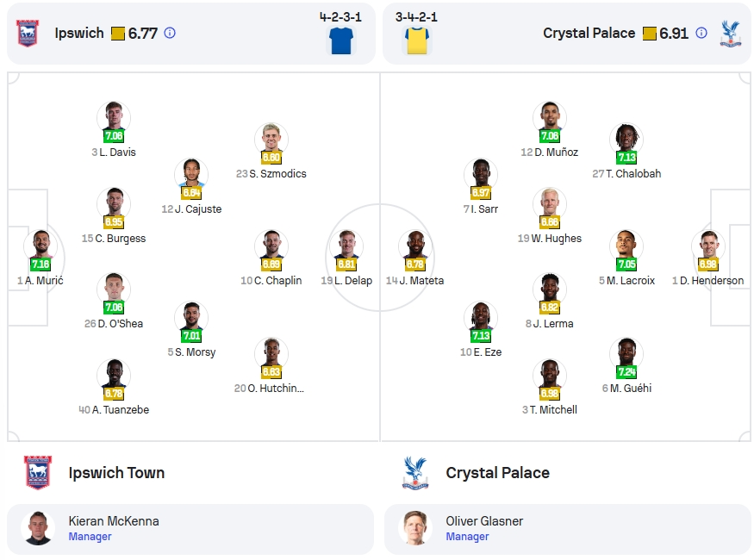Click the info icon beside Crystal Palace 6.91
The width and height of the screenshot is (754, 560).
click(701, 33)
